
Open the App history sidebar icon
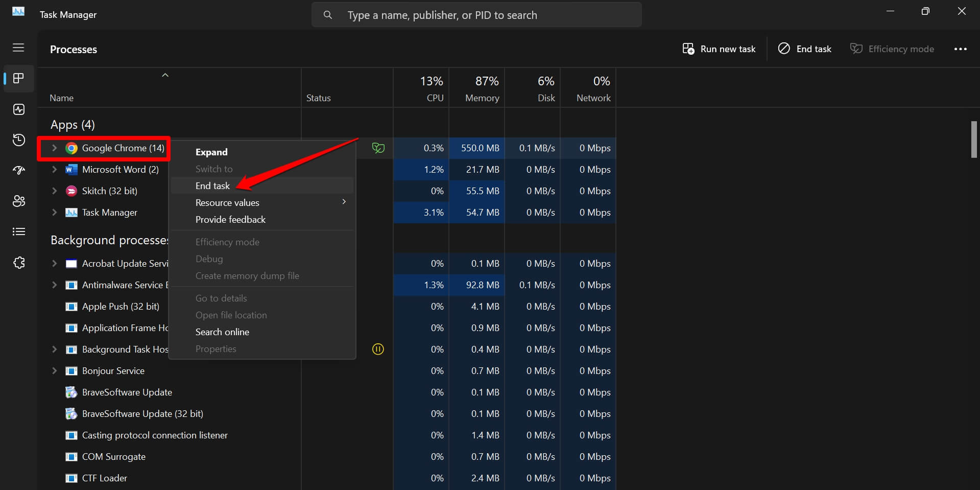(19, 140)
